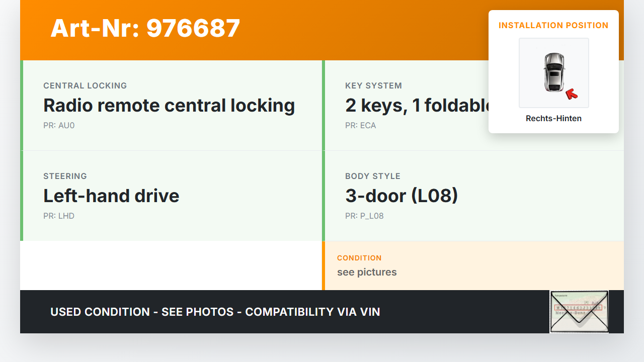Open the envelope VIN document icon
This screenshot has height=362, width=644.
click(579, 311)
